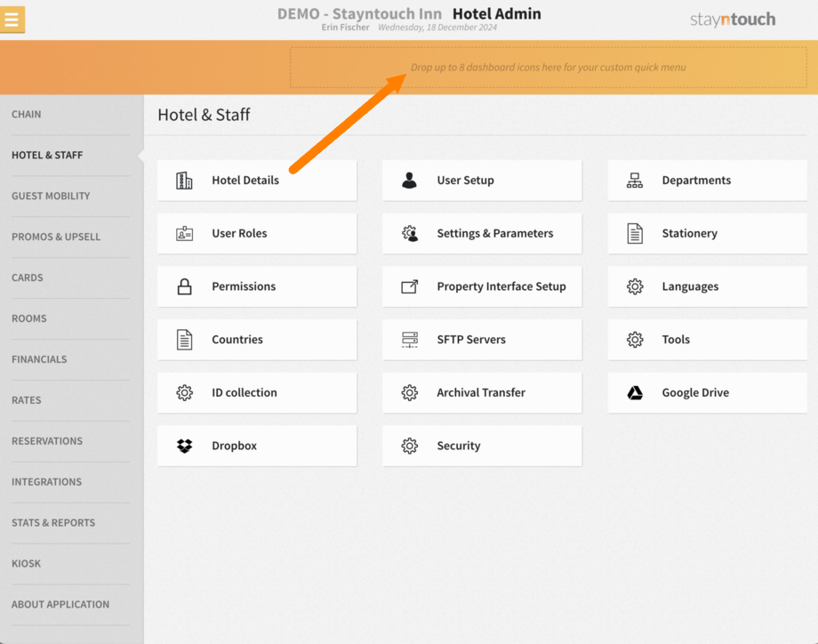Click the User Roles ID card icon

point(184,233)
